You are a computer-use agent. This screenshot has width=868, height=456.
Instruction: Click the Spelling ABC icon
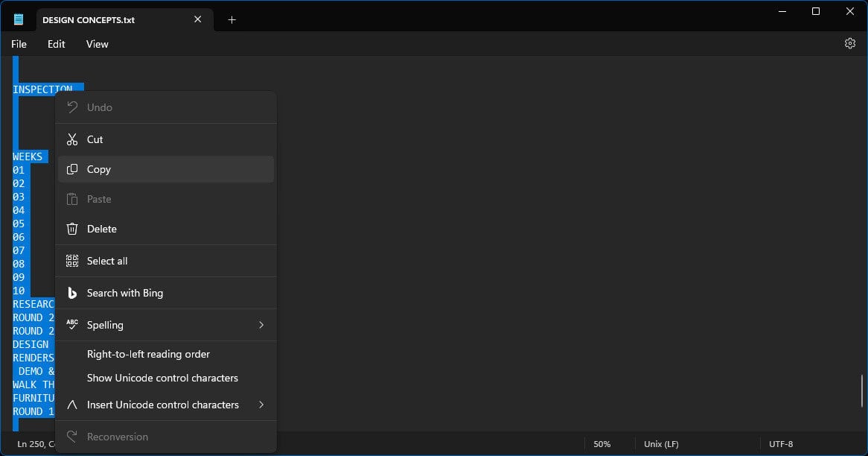point(72,325)
